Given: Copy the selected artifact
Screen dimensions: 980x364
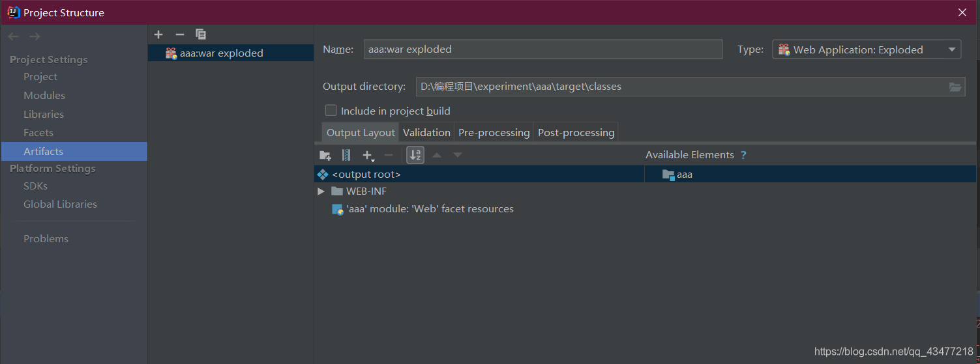Looking at the screenshot, I should [x=201, y=35].
